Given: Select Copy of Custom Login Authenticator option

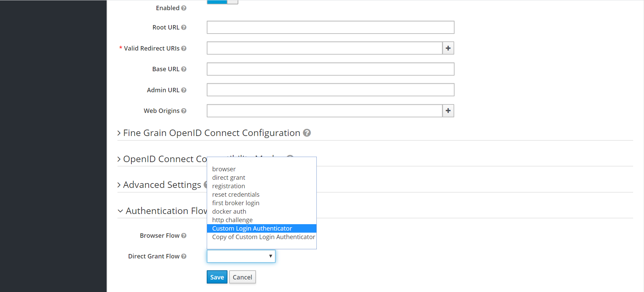Looking at the screenshot, I should 263,237.
